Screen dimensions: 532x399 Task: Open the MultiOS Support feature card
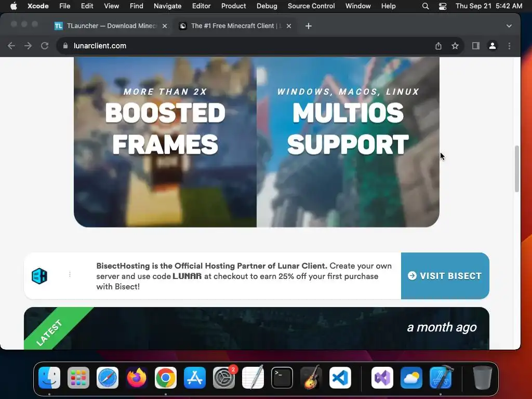348,142
